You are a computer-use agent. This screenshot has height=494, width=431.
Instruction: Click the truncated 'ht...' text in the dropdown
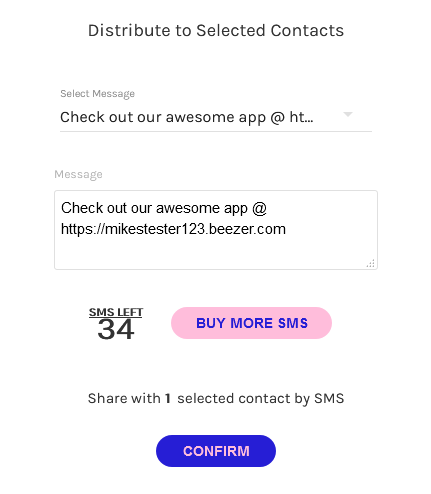point(301,117)
